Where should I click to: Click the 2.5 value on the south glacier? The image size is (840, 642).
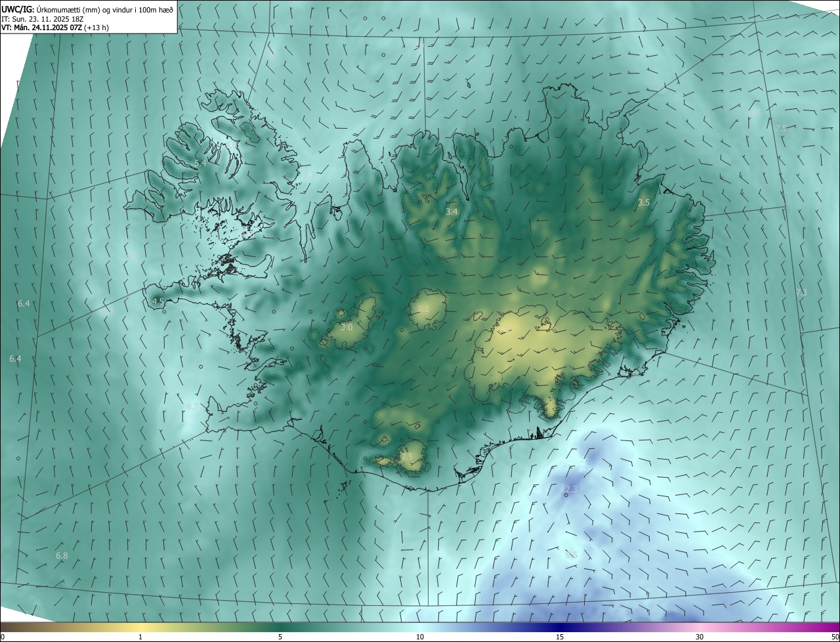pos(408,456)
